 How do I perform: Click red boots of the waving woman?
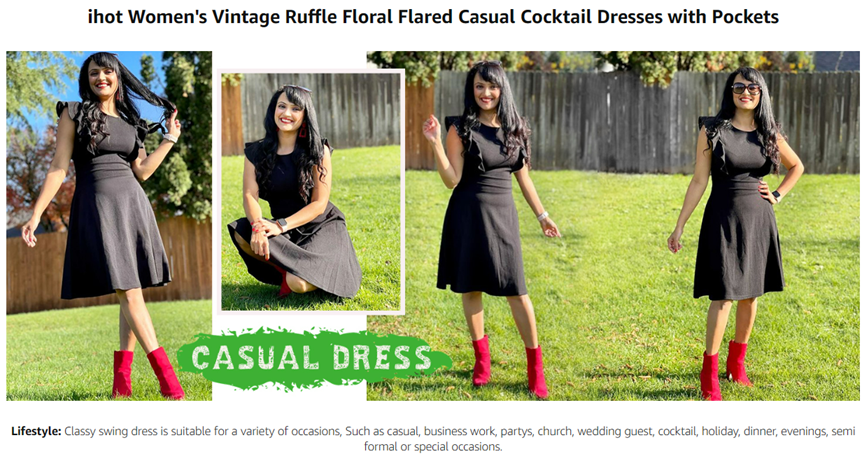coord(510,366)
